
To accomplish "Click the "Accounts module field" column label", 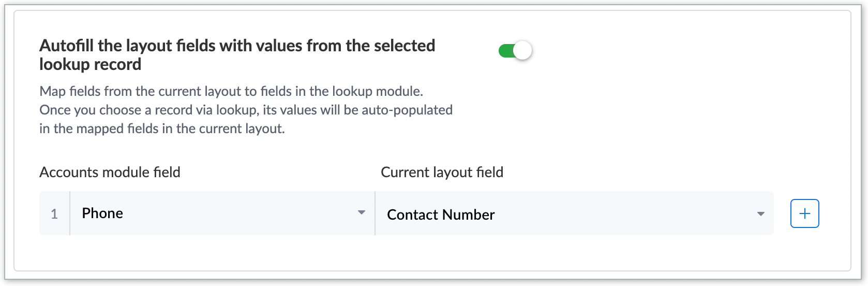I will (110, 172).
